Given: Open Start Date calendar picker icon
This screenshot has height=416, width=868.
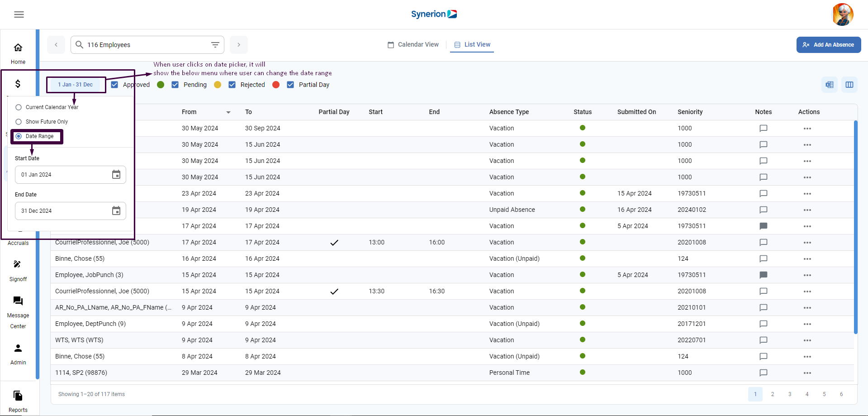Looking at the screenshot, I should (116, 175).
